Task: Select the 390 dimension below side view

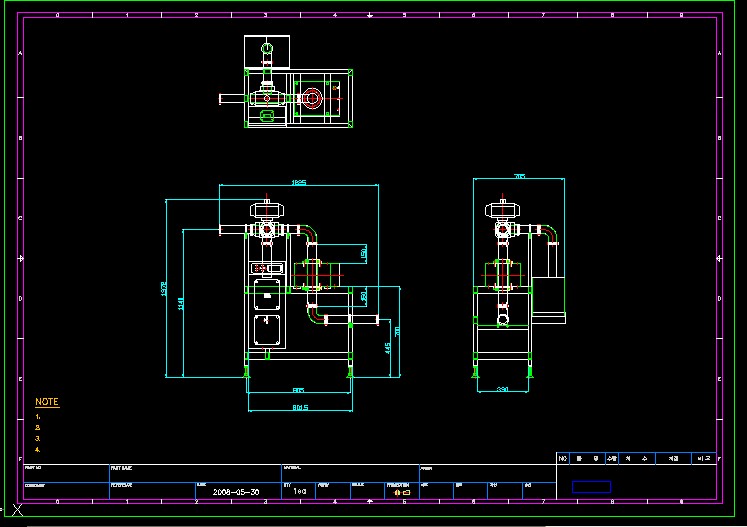Action: point(503,389)
